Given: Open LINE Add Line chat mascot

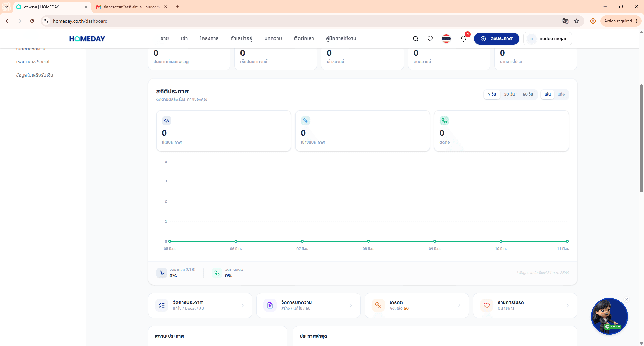Looking at the screenshot, I should click(x=609, y=316).
